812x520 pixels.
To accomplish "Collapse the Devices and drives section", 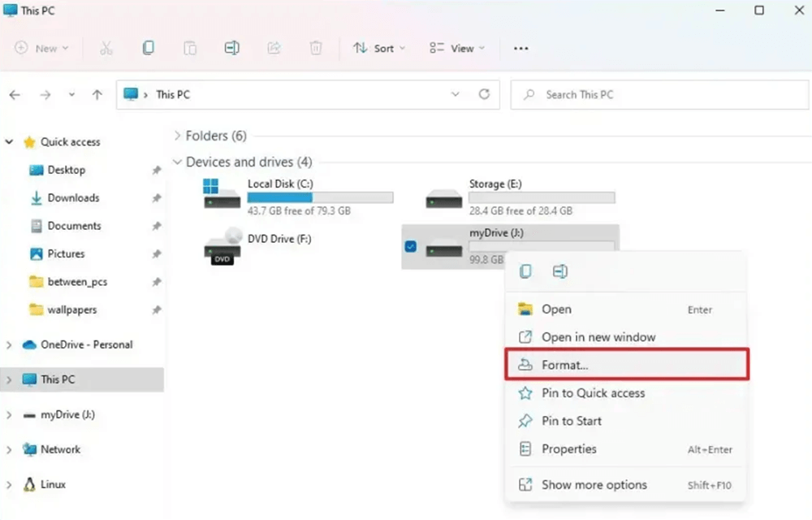I will pos(178,162).
